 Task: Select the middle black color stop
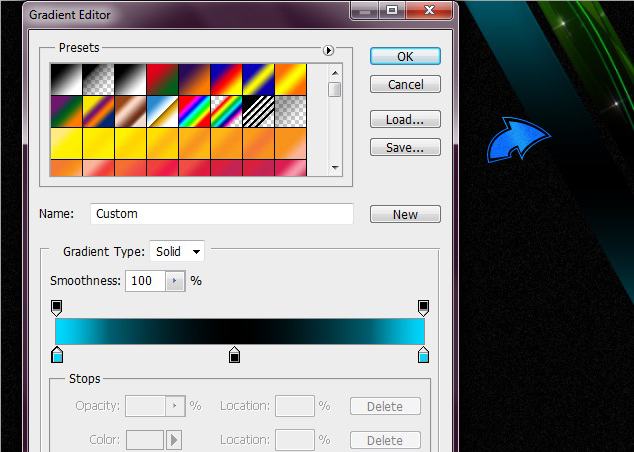point(235,354)
